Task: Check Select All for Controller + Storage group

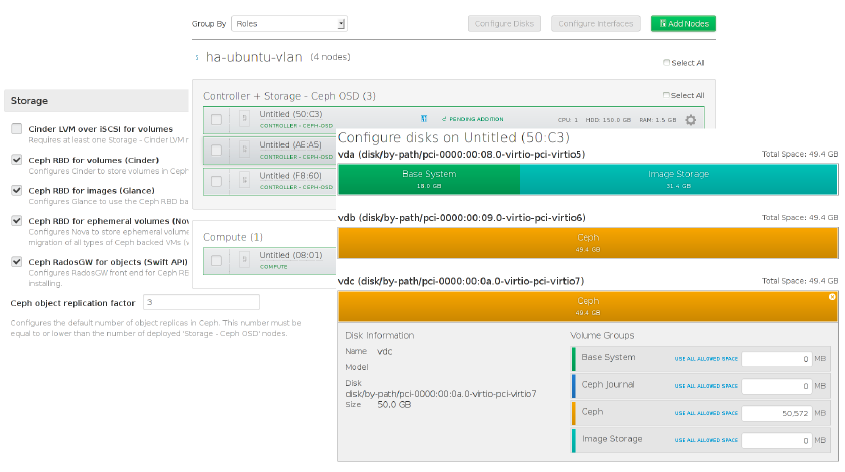Action: pos(667,96)
